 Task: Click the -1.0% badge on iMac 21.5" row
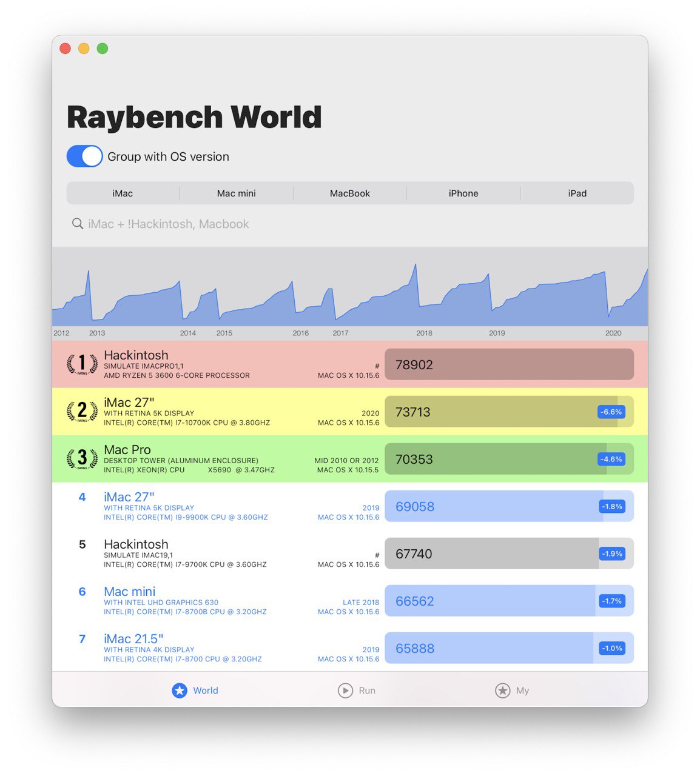point(611,649)
